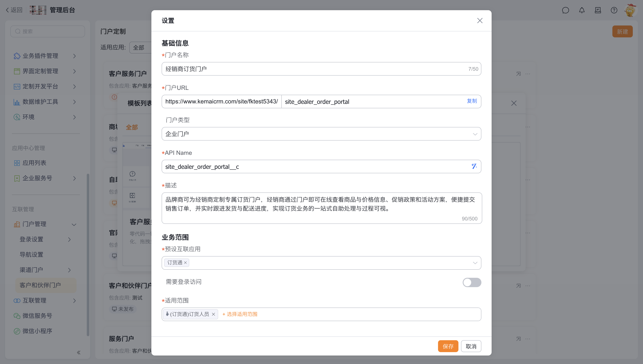Click the 复制 link in 门户URL field

(472, 101)
